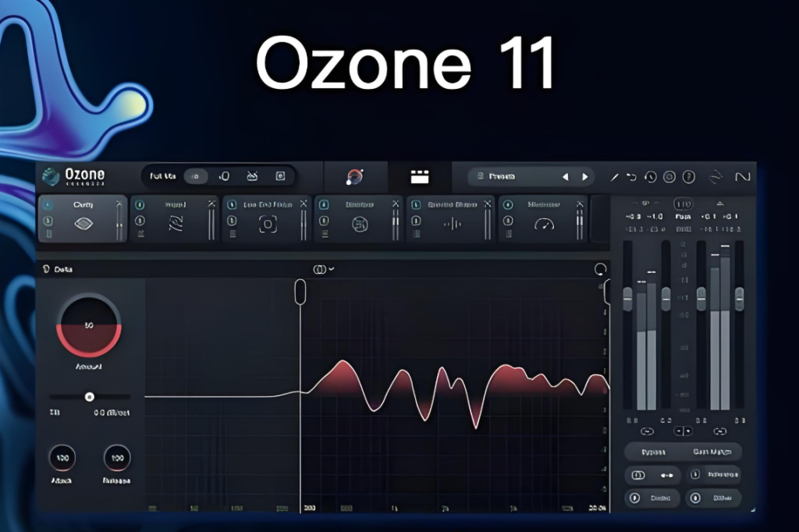
Task: Open the settings gear icon
Action: pos(669,177)
